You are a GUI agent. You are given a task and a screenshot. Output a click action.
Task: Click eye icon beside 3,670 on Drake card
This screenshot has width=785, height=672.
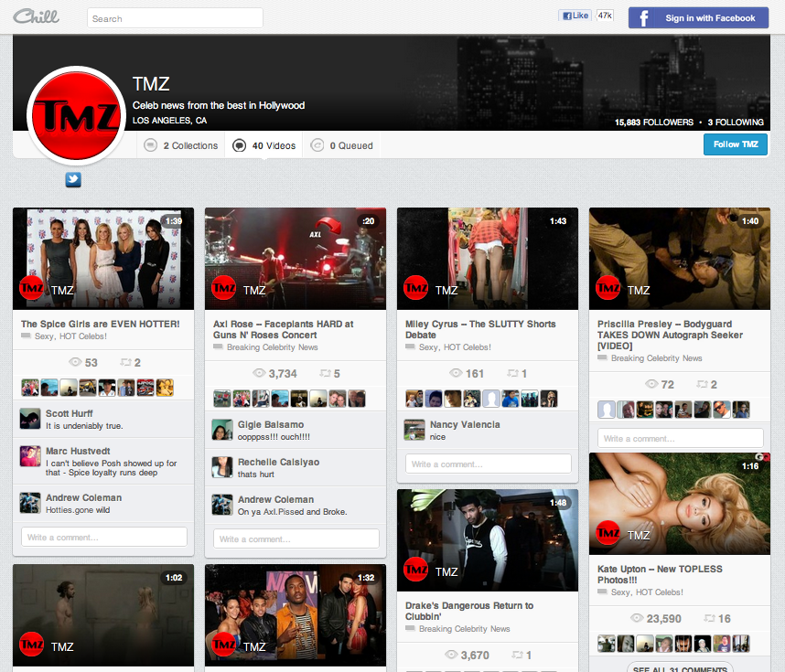point(451,655)
